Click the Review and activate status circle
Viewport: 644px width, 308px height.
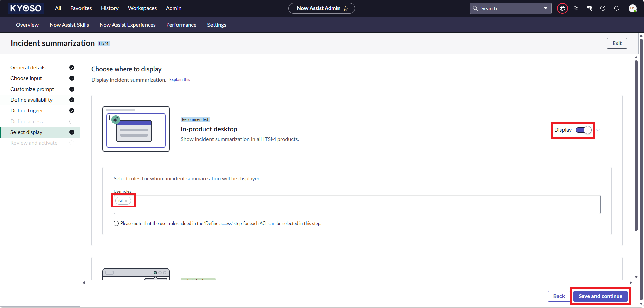click(72, 143)
